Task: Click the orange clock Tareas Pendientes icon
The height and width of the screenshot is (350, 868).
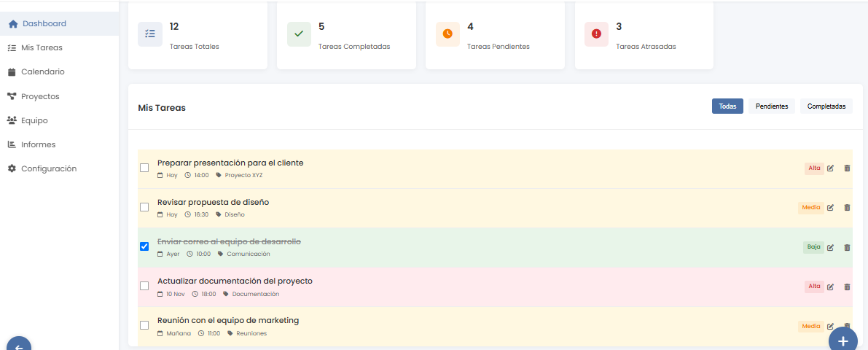Action: [x=447, y=34]
